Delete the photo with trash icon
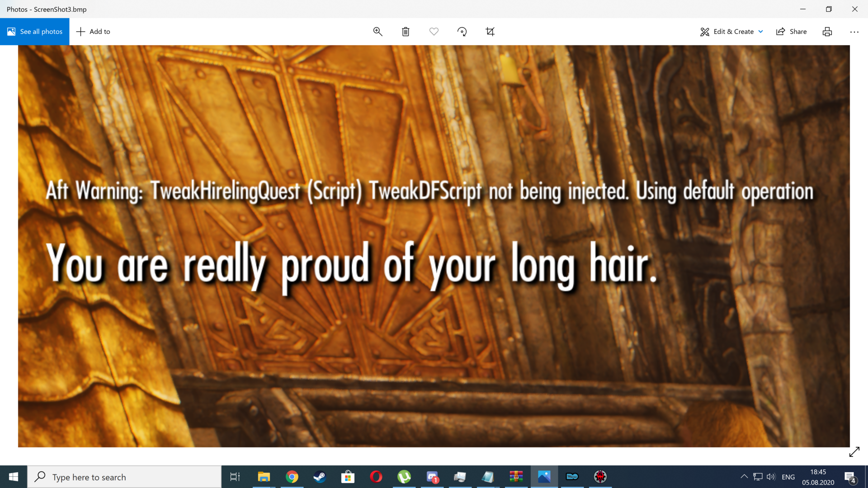 tap(406, 32)
